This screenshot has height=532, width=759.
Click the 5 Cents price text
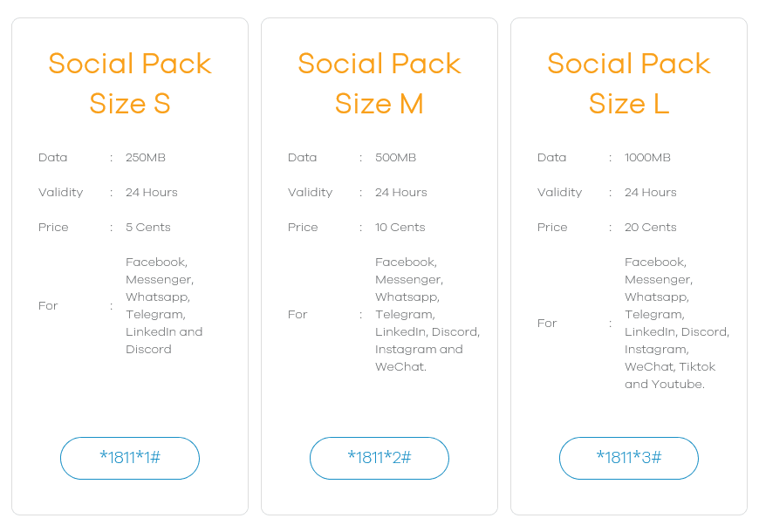pyautogui.click(x=148, y=228)
